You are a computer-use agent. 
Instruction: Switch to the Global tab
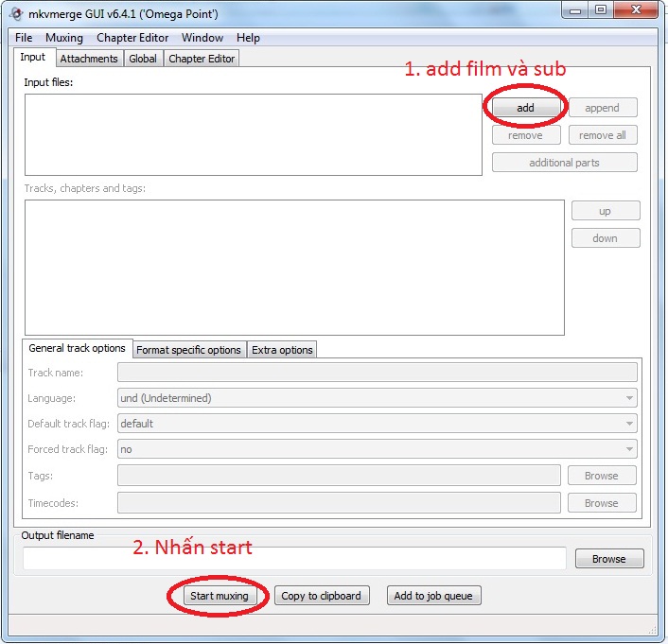[143, 59]
